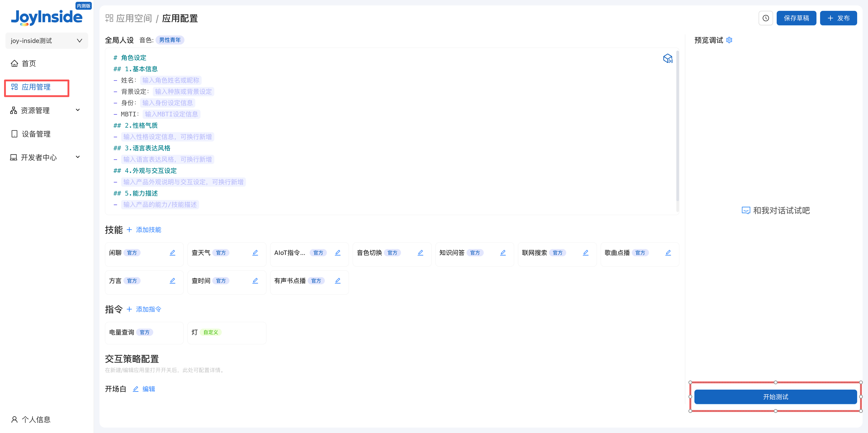This screenshot has height=433, width=868.
Task: Click 编辑 next to 开场白
Action: point(144,389)
